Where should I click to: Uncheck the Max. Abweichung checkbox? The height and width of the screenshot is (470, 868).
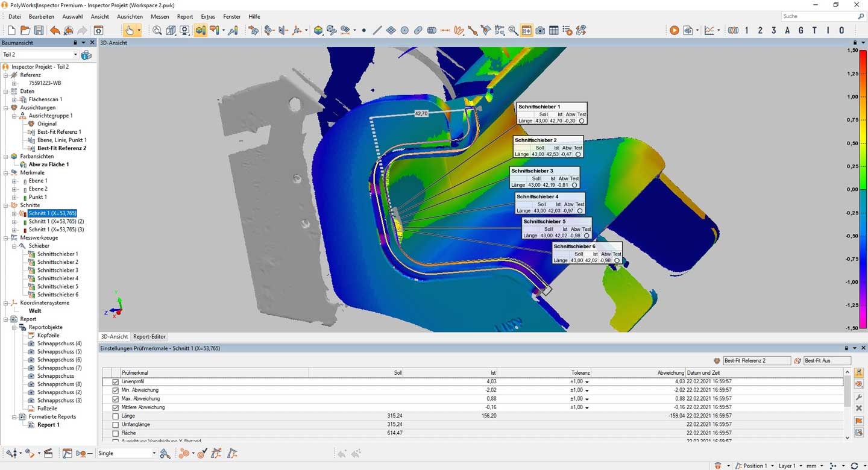pyautogui.click(x=116, y=398)
